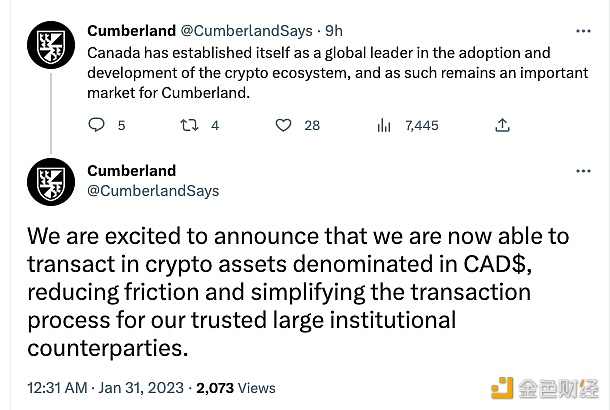This screenshot has width=610, height=410.
Task: Click the share upload arrow icon
Action: (x=503, y=125)
